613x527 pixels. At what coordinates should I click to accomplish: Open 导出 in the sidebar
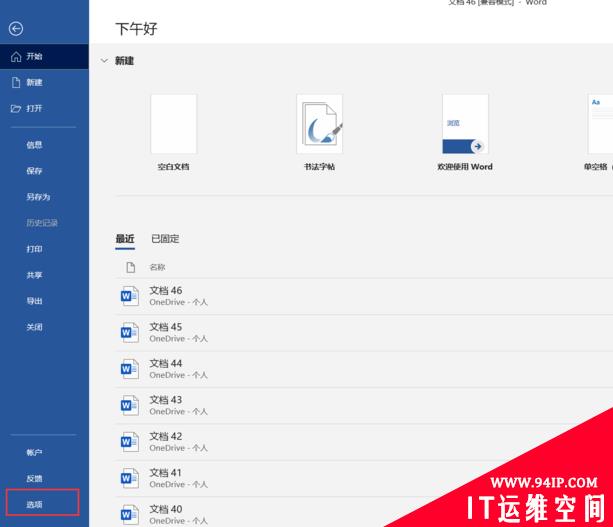point(34,301)
